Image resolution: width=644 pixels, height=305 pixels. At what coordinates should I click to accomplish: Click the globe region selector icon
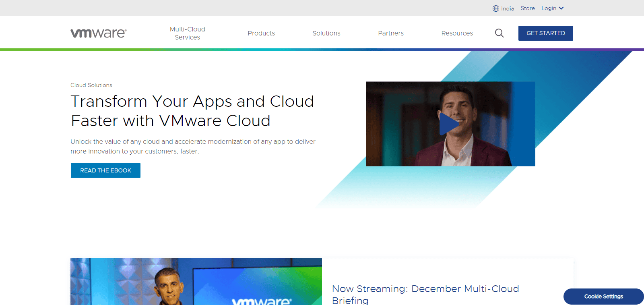495,8
